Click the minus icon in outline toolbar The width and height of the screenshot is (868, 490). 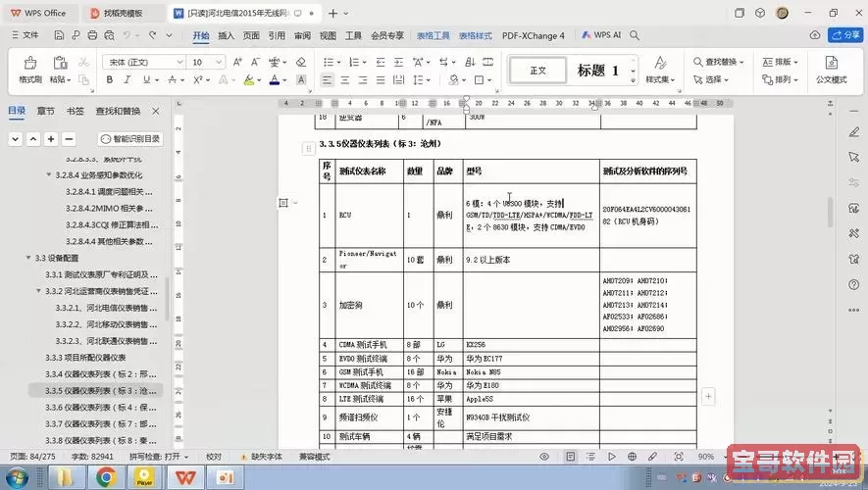pyautogui.click(x=69, y=139)
